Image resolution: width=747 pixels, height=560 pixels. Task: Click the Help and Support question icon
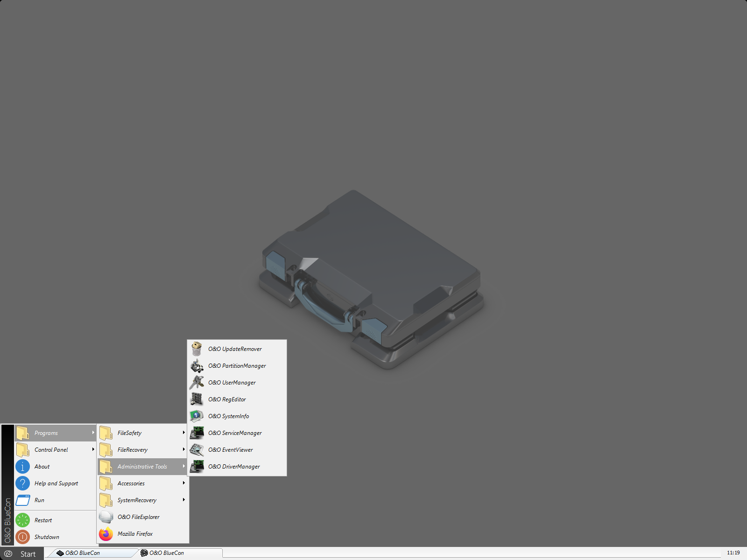pyautogui.click(x=23, y=483)
